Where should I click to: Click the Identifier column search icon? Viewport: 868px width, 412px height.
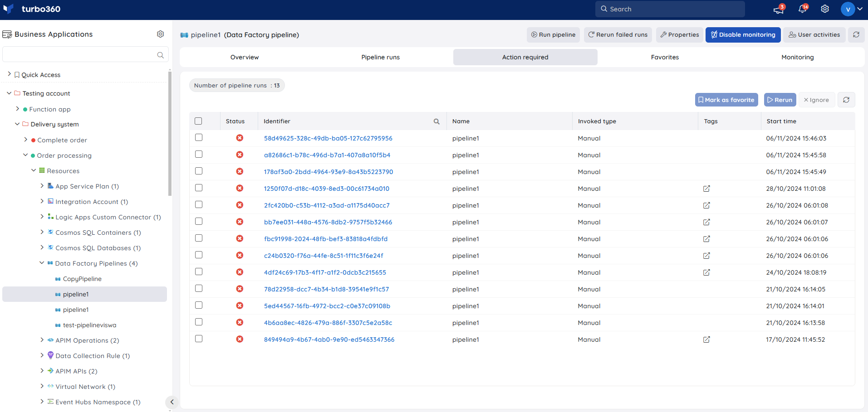pyautogui.click(x=436, y=121)
